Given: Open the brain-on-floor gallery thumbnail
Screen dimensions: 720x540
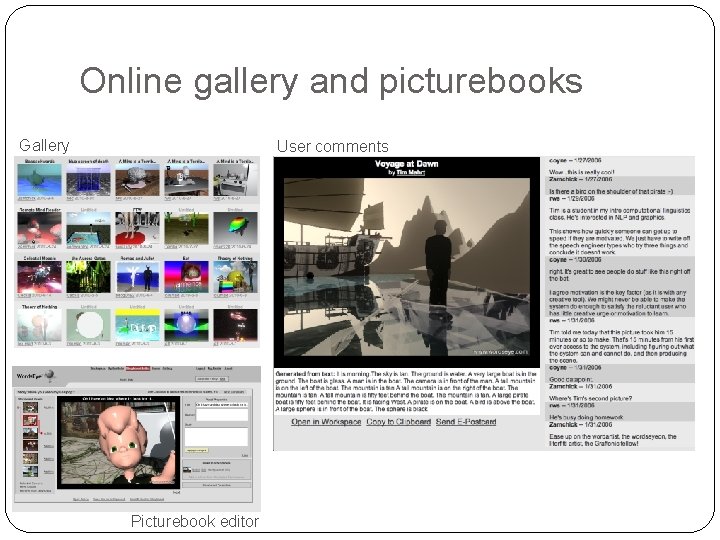Looking at the screenshot, I should click(137, 180).
